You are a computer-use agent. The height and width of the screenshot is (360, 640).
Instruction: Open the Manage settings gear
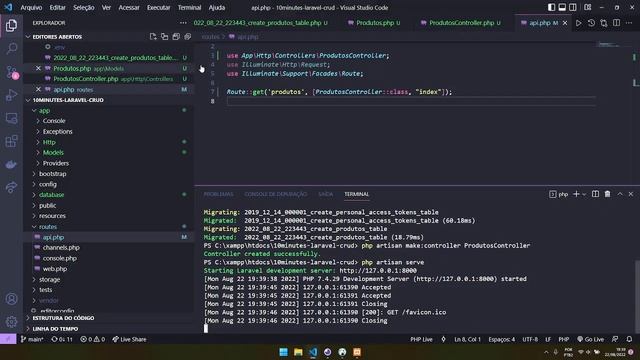point(11,322)
